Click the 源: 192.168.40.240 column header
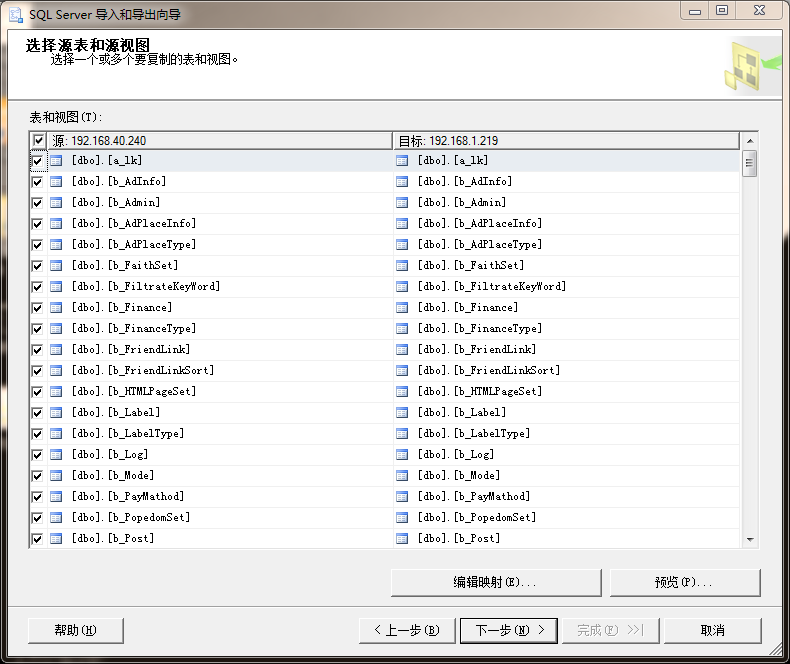The image size is (790, 664). pyautogui.click(x=220, y=141)
